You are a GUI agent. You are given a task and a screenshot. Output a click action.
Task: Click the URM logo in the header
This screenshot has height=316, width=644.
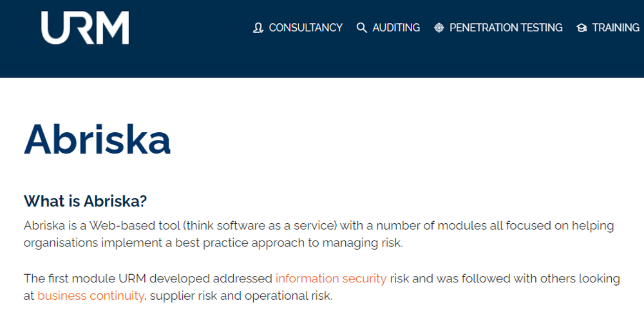tap(84, 28)
